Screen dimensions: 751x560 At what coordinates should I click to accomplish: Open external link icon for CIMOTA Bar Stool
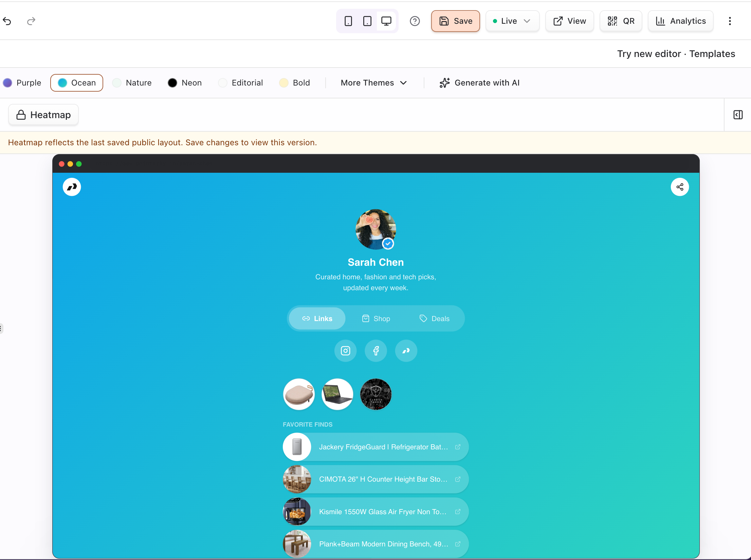[458, 479]
